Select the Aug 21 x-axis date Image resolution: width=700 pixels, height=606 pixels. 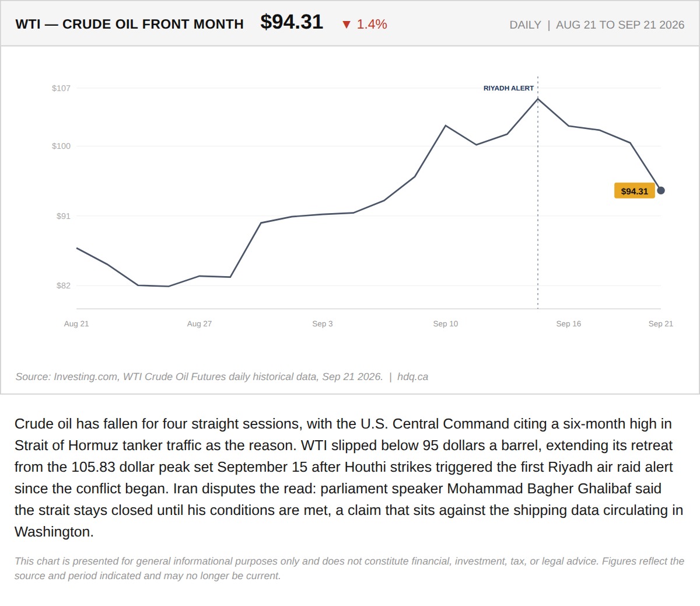click(x=76, y=323)
